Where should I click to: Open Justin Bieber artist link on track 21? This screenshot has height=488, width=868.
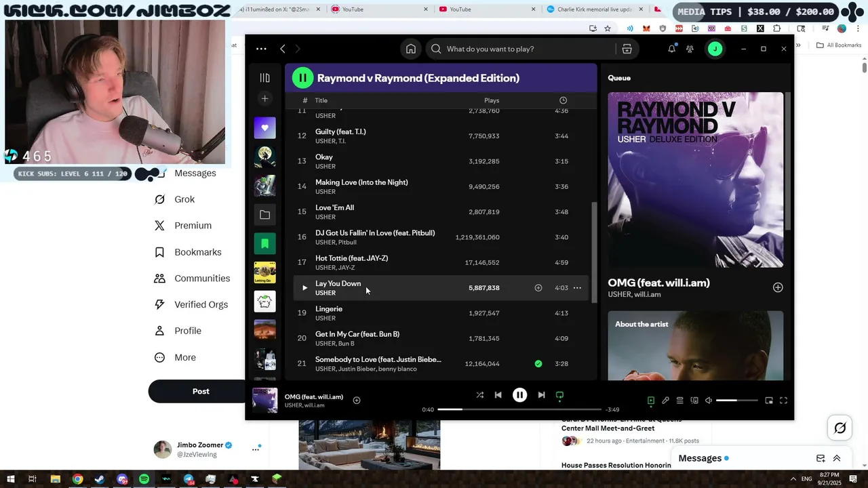tap(356, 369)
